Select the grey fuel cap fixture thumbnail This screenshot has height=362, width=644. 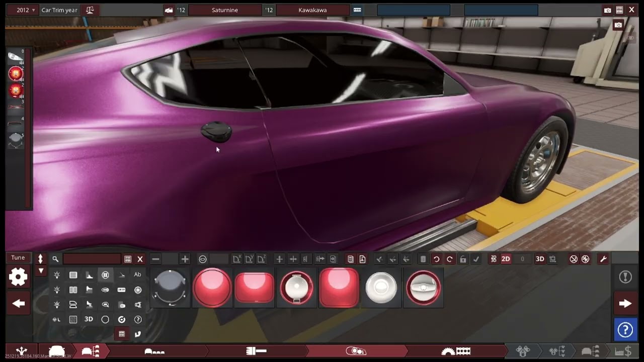click(x=170, y=288)
